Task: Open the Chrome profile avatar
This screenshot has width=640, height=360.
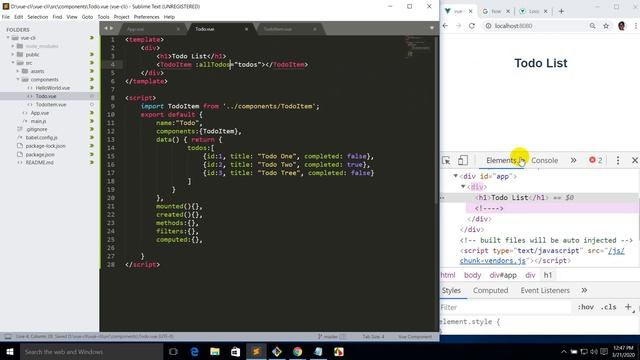Action: pos(622,26)
